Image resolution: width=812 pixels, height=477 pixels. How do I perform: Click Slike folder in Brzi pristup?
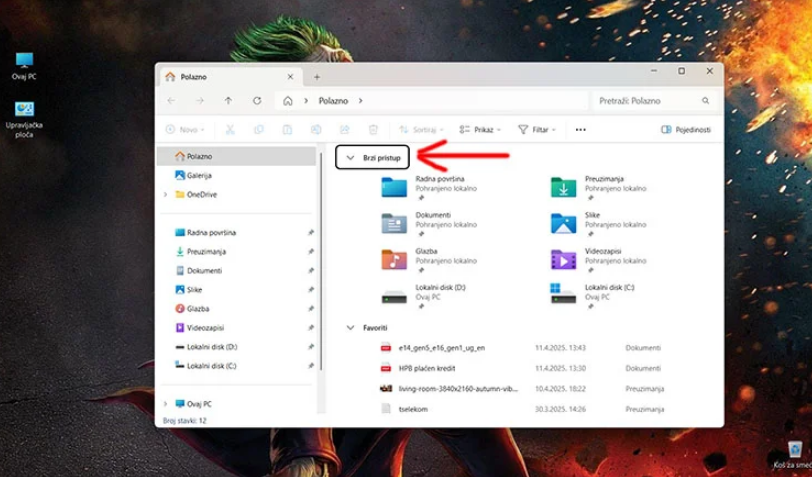[600, 225]
